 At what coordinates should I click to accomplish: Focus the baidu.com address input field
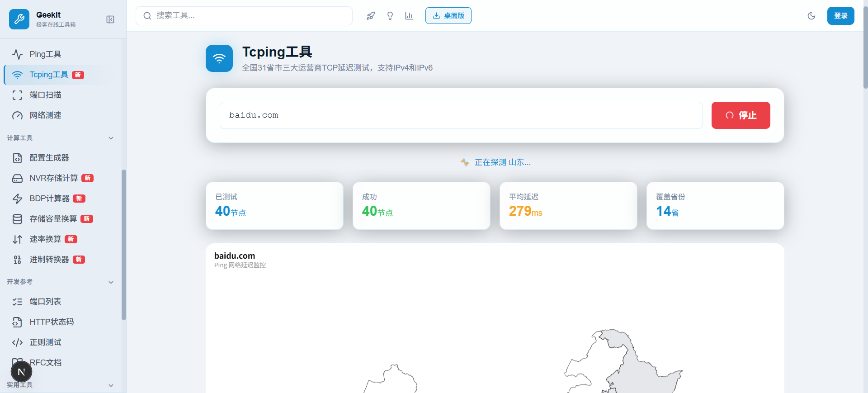coord(461,115)
